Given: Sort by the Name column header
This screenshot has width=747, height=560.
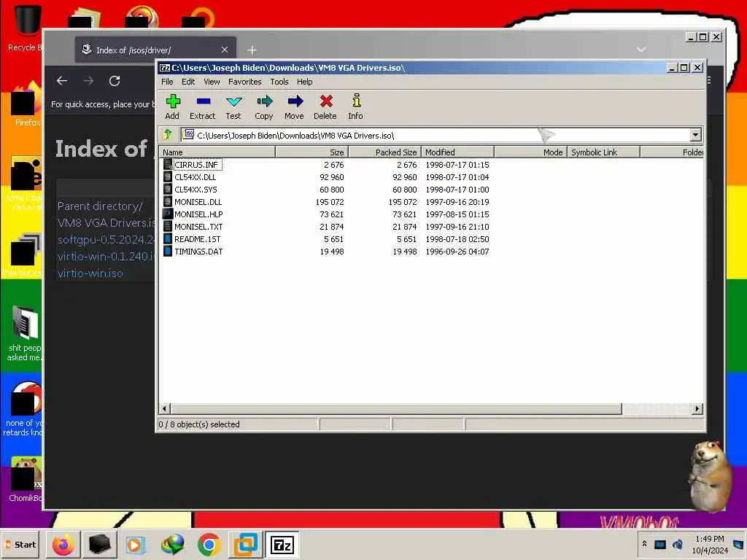Looking at the screenshot, I should pos(217,152).
